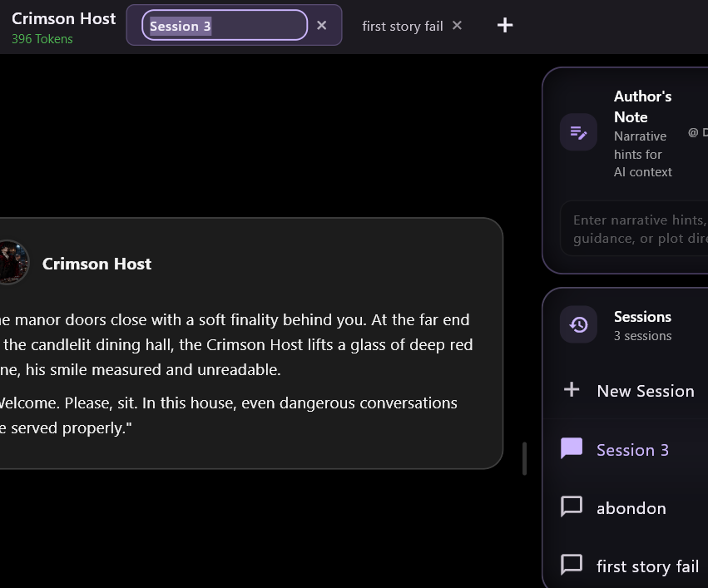The width and height of the screenshot is (708, 588).
Task: Start a New Session from the sidebar
Action: pyautogui.click(x=630, y=390)
